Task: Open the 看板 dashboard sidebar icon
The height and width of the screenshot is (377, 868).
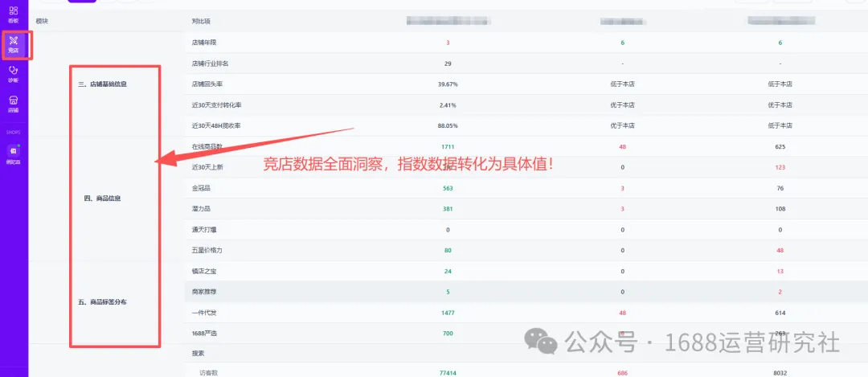Action: [14, 14]
